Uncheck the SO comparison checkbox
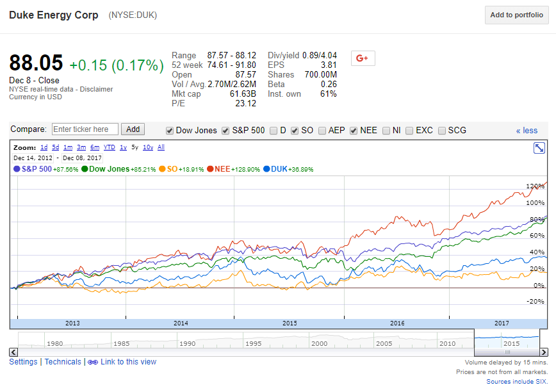This screenshot has width=556, height=392. coord(294,131)
